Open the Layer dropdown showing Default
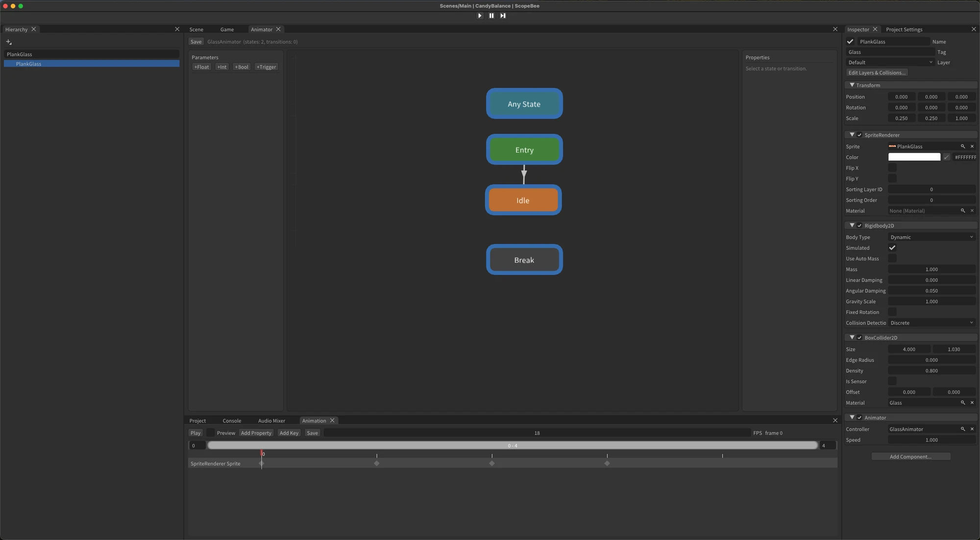 coord(890,63)
